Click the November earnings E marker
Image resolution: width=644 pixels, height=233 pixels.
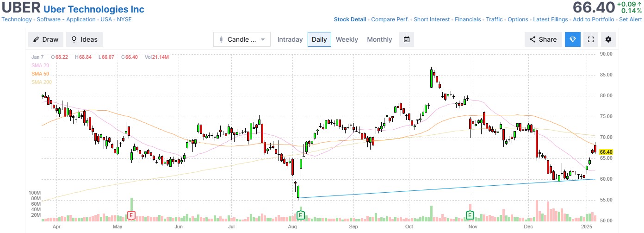pyautogui.click(x=470, y=215)
